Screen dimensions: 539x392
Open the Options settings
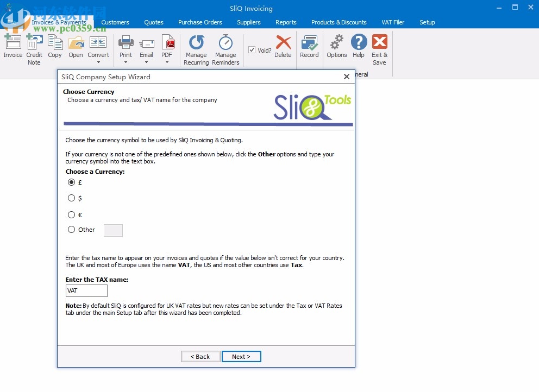[336, 46]
